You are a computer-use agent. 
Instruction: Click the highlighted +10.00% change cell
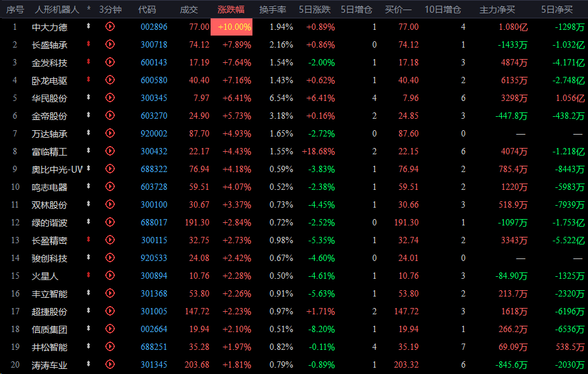[x=234, y=27]
